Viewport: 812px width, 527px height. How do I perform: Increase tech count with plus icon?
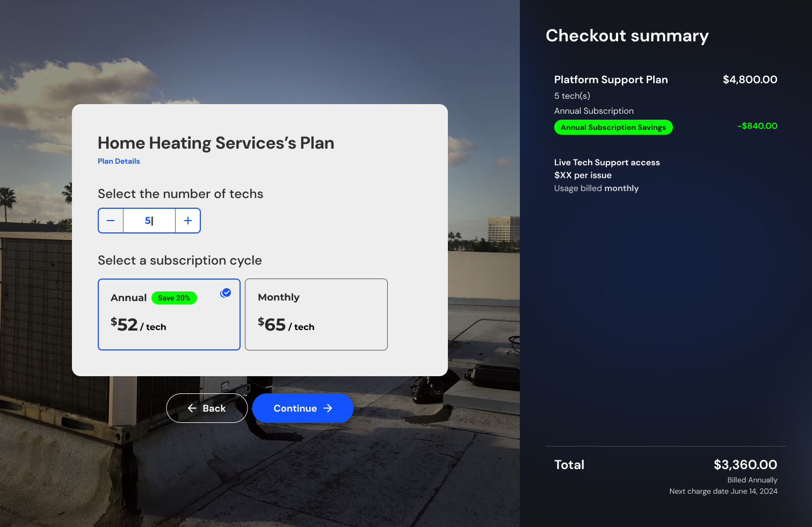[x=188, y=221]
